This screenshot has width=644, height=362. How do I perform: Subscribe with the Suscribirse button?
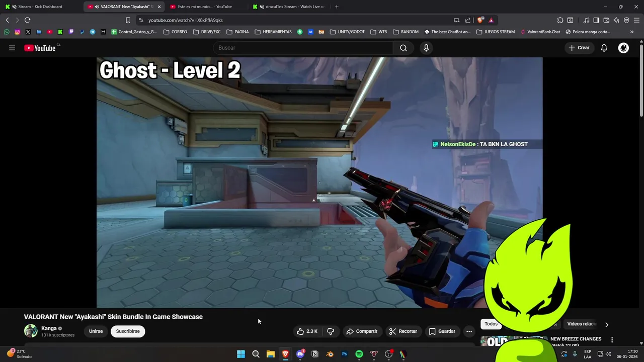click(x=128, y=331)
